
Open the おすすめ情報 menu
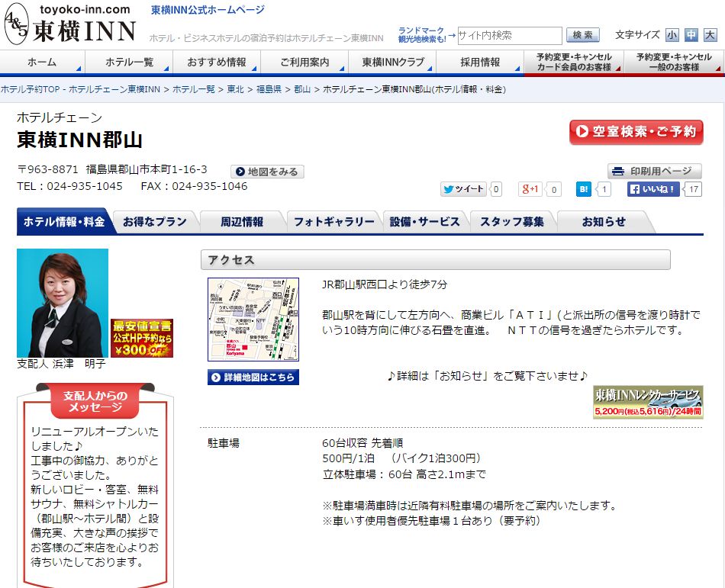tap(217, 62)
